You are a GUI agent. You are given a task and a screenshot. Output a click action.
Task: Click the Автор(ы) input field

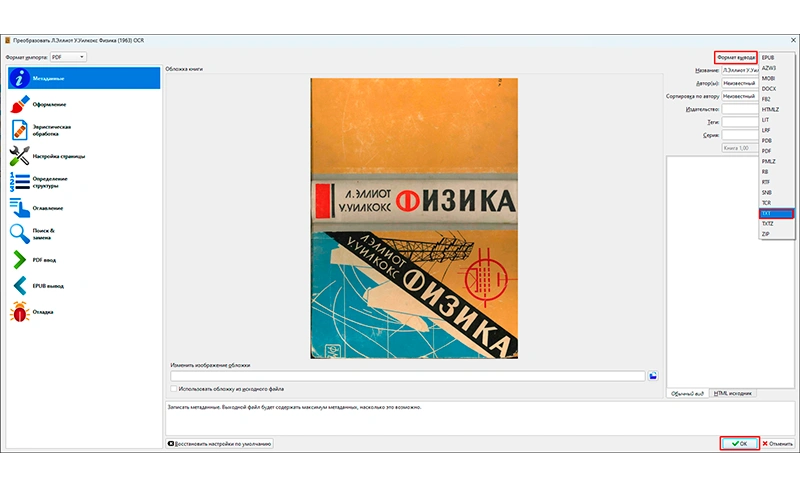[740, 83]
